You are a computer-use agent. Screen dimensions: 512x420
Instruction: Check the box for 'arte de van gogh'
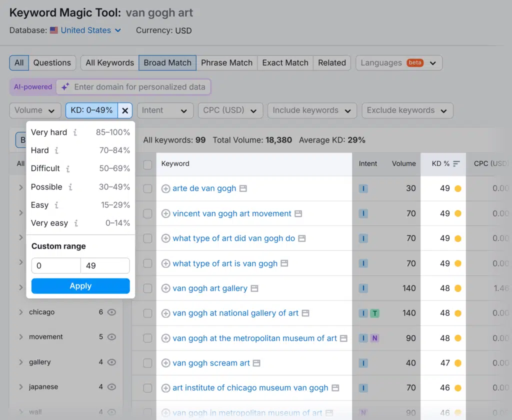147,188
